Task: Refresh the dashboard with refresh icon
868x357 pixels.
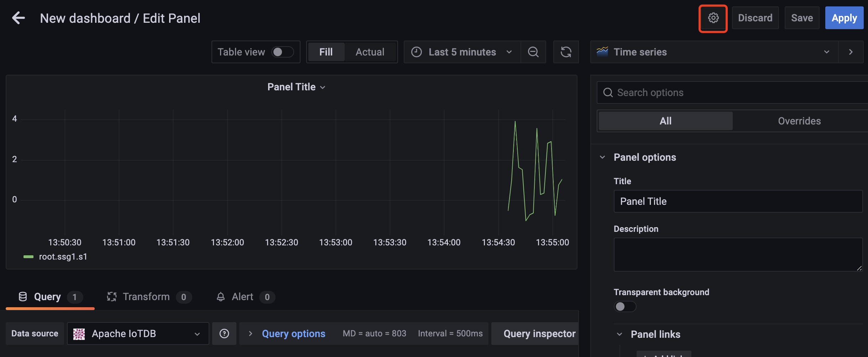Action: tap(566, 52)
